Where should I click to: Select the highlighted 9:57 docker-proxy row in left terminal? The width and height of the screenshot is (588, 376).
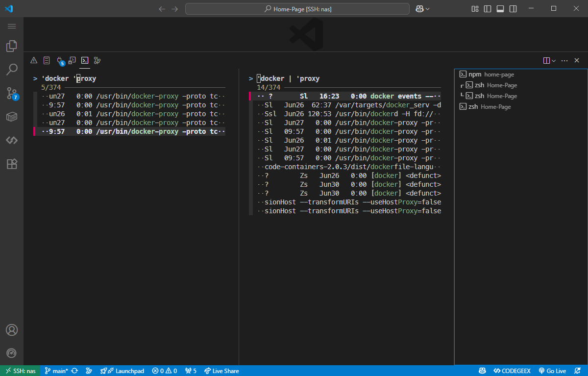(129, 131)
